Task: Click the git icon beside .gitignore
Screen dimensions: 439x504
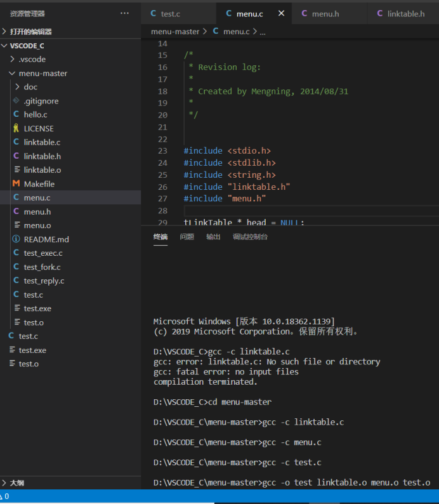Action: click(x=16, y=100)
